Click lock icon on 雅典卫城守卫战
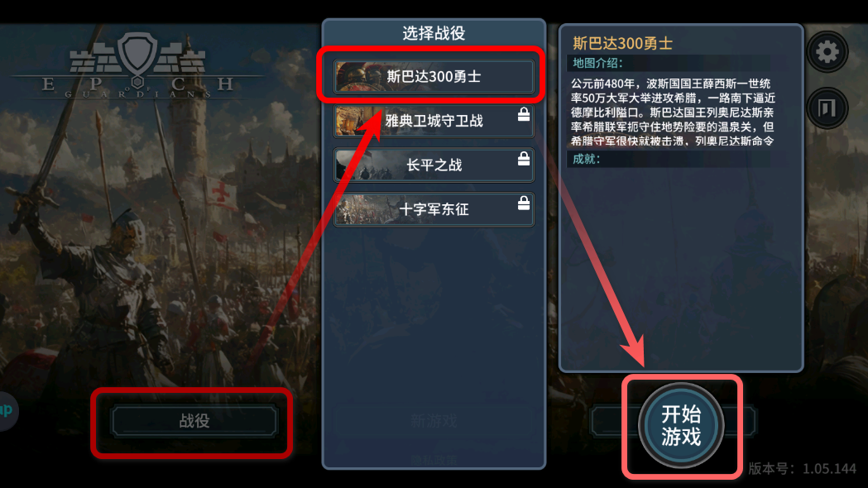Viewport: 868px width, 488px height. tap(524, 114)
